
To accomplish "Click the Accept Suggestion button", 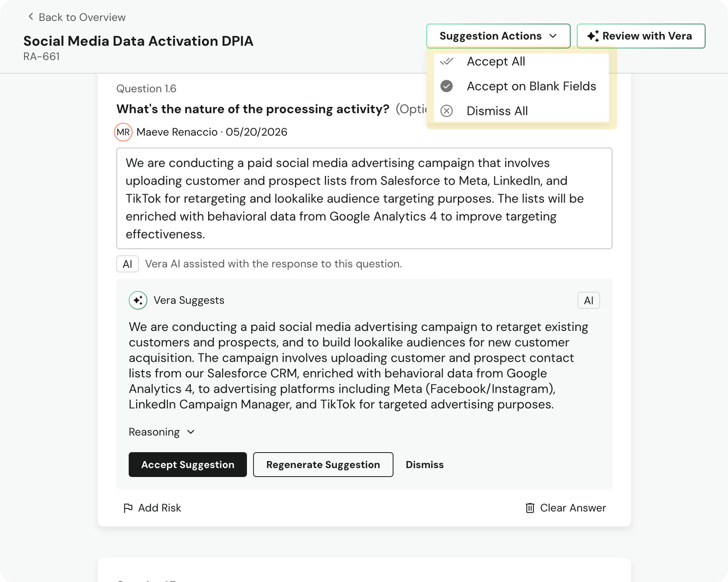I will point(188,465).
